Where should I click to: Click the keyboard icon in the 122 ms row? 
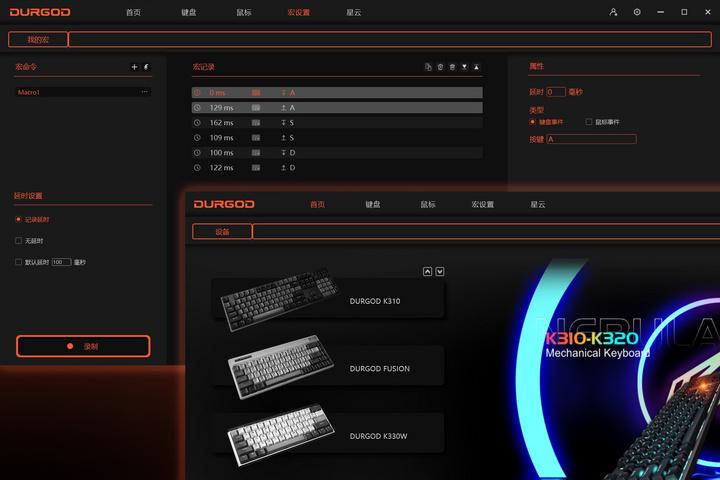tap(256, 168)
